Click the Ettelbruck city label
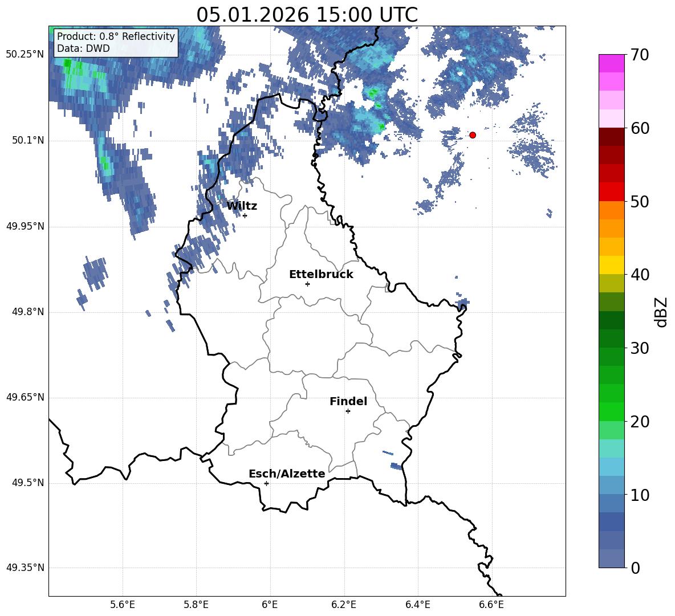This screenshot has height=616, width=675. pyautogui.click(x=321, y=275)
